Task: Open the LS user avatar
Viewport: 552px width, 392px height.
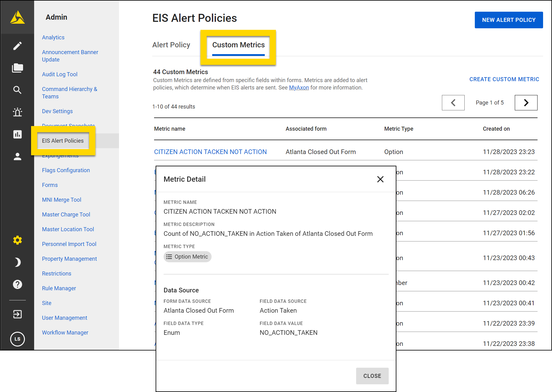Action: [18, 339]
